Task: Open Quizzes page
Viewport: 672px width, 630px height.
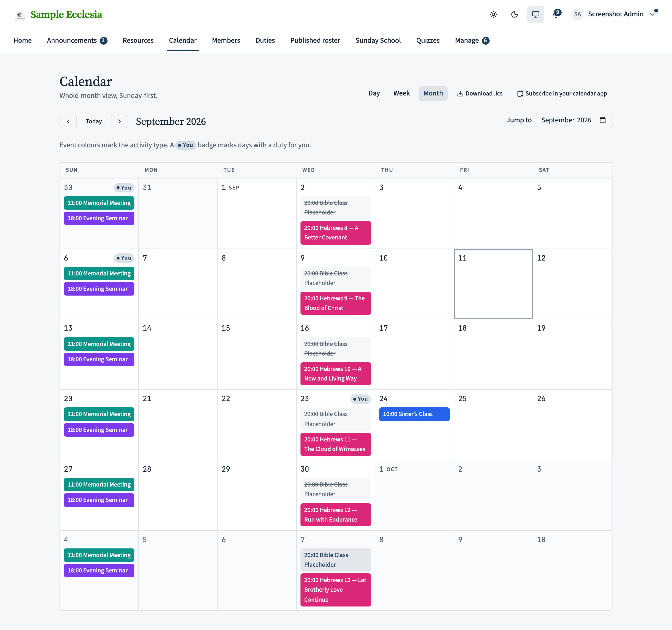Action: pyautogui.click(x=428, y=41)
